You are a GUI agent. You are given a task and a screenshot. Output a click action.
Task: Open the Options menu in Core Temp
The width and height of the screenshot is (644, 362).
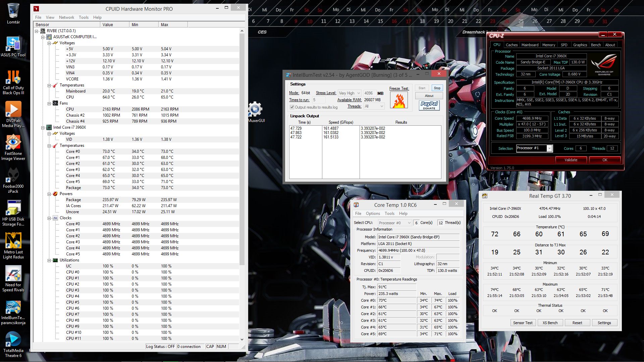click(373, 214)
